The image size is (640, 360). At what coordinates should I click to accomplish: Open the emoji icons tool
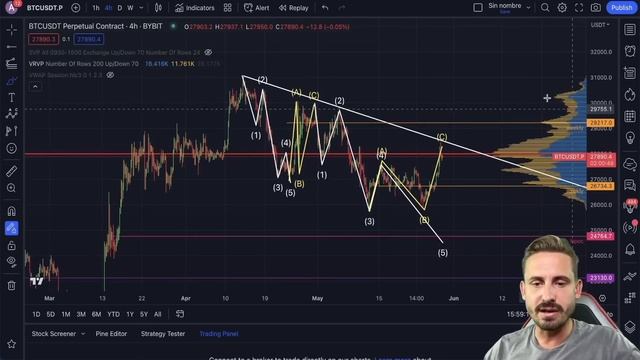tap(11, 148)
